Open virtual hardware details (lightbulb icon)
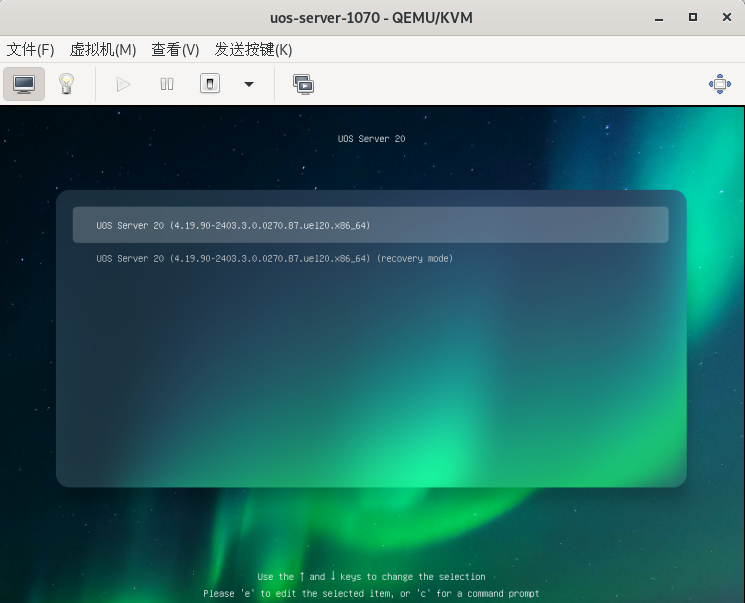Viewport: 745px width, 603px height. coord(67,84)
